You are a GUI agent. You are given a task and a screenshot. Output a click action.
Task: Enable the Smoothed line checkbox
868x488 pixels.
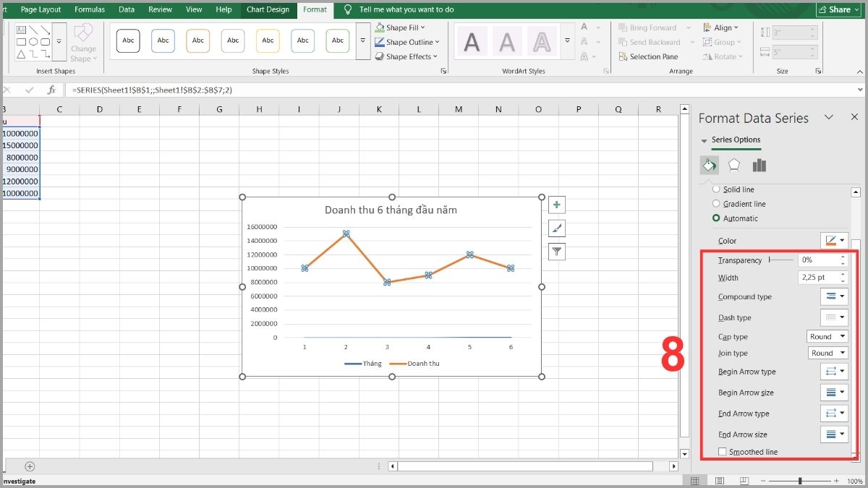[722, 452]
